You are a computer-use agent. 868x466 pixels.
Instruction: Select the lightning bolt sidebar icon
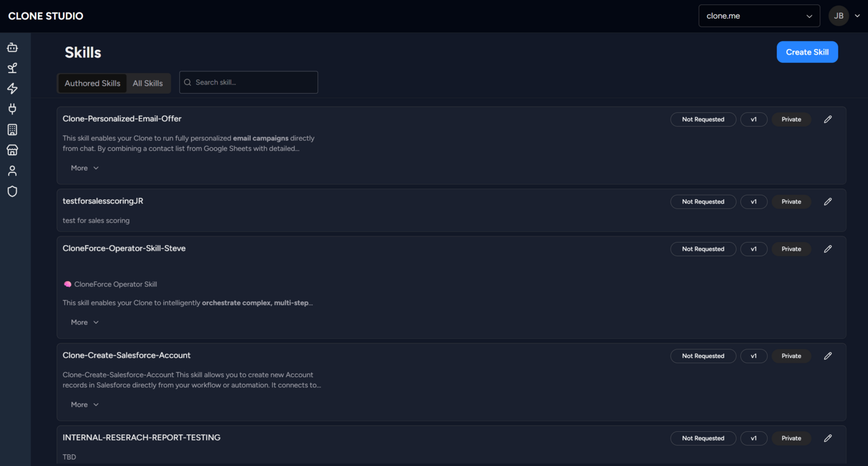point(12,89)
